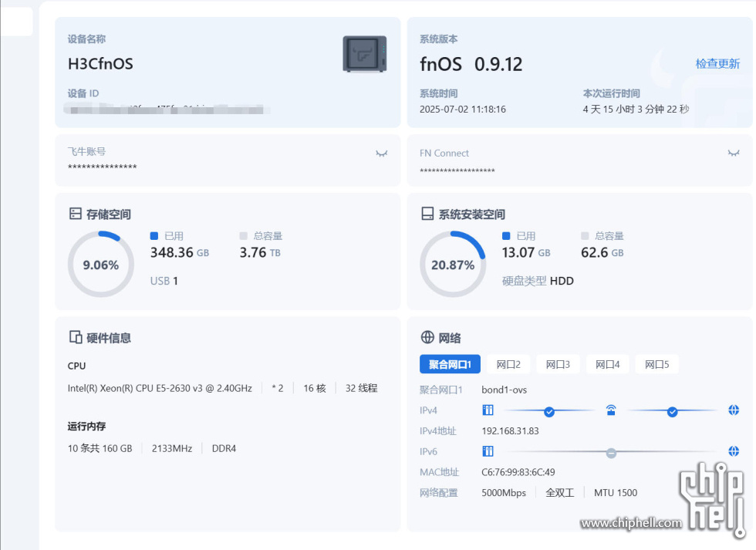The image size is (756, 550).
Task: Click the 16 核 core count
Action: pyautogui.click(x=315, y=389)
